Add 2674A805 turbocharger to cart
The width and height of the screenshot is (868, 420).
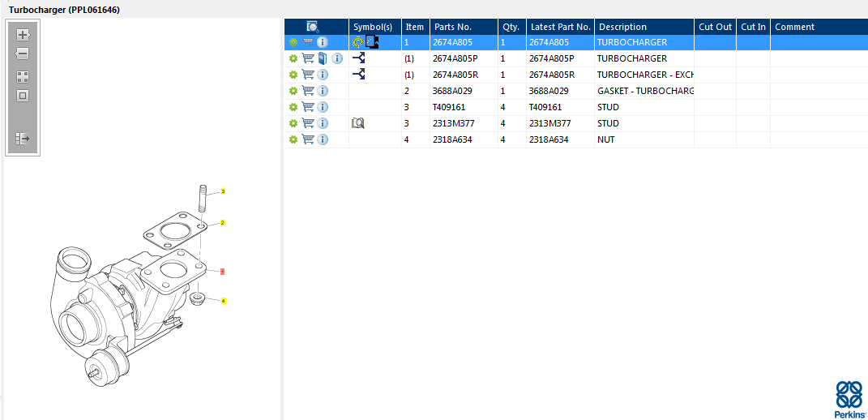(308, 42)
